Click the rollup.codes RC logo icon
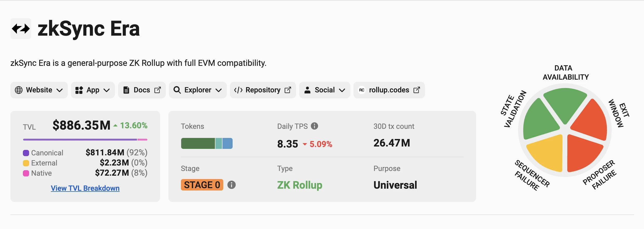644x229 pixels. 362,90
